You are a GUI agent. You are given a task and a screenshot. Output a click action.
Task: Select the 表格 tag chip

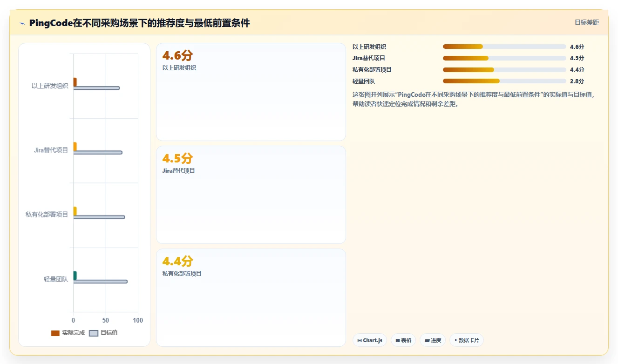[x=403, y=340]
